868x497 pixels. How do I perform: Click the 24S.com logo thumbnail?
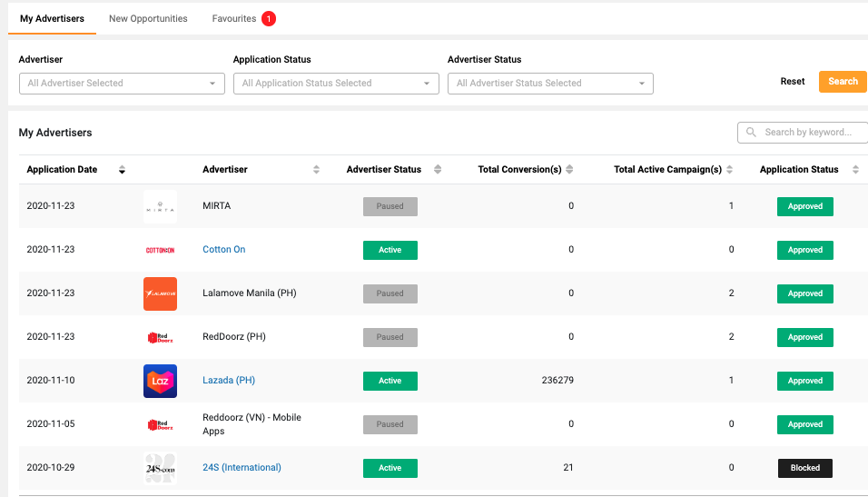(160, 468)
